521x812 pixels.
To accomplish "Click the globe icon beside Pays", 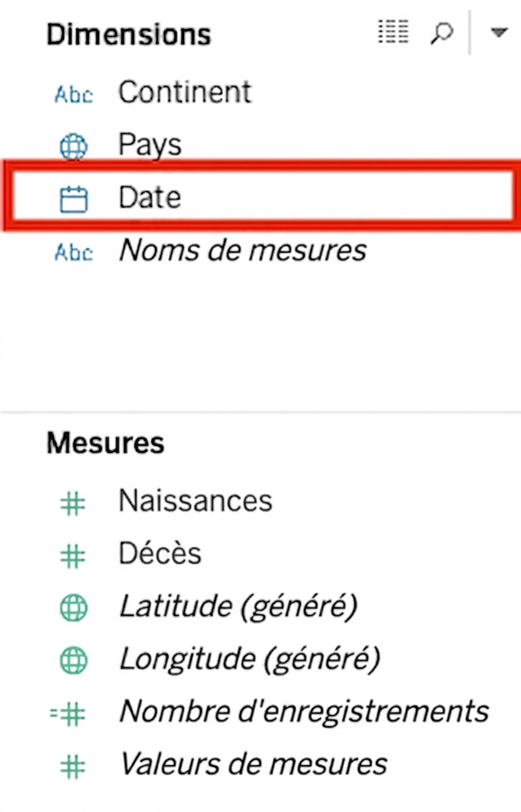I will point(73,147).
